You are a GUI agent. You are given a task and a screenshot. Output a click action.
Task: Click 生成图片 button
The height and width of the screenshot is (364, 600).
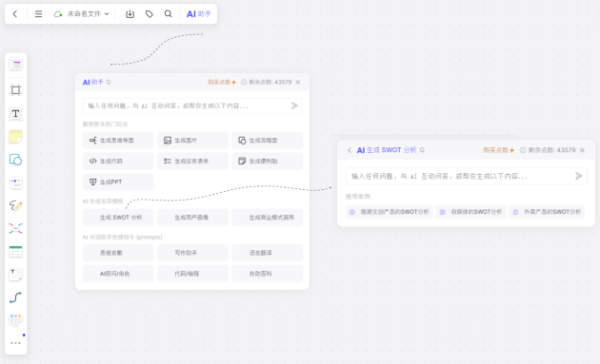click(192, 140)
